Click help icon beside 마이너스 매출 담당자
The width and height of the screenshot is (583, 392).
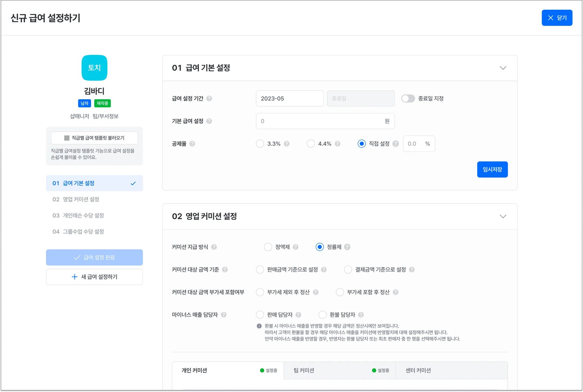tap(224, 315)
